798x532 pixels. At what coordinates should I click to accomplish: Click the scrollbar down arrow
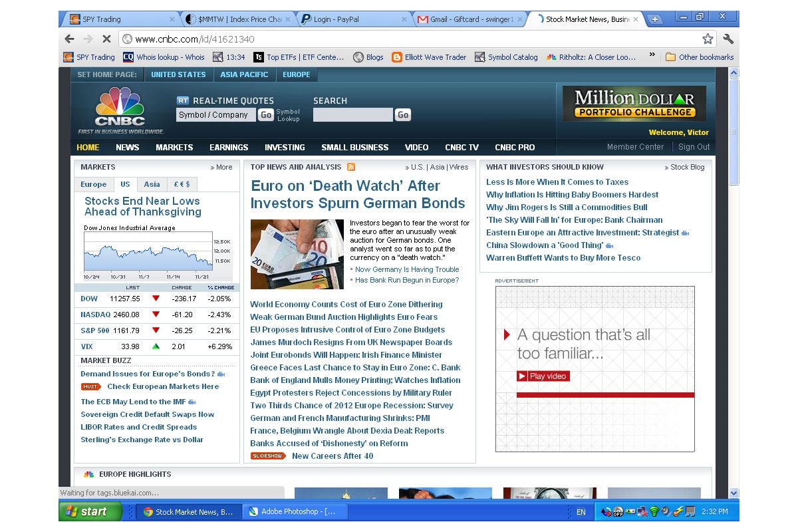click(x=733, y=493)
